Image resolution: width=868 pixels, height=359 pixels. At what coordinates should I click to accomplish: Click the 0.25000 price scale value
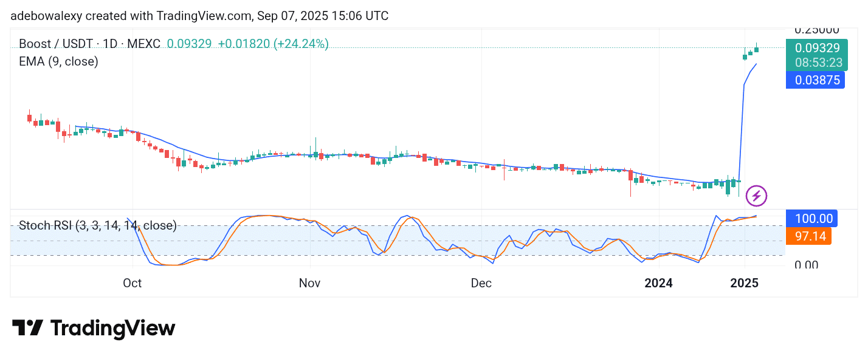(x=817, y=30)
